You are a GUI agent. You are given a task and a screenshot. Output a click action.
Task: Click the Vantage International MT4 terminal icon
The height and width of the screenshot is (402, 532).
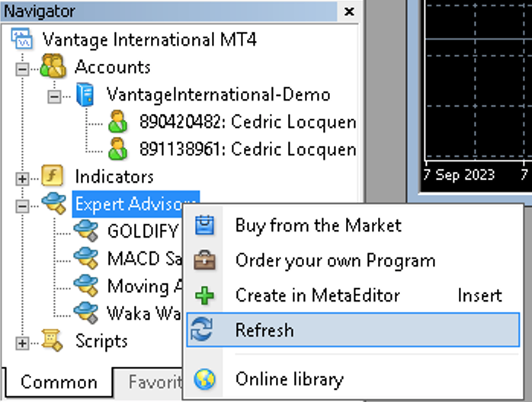[x=22, y=40]
